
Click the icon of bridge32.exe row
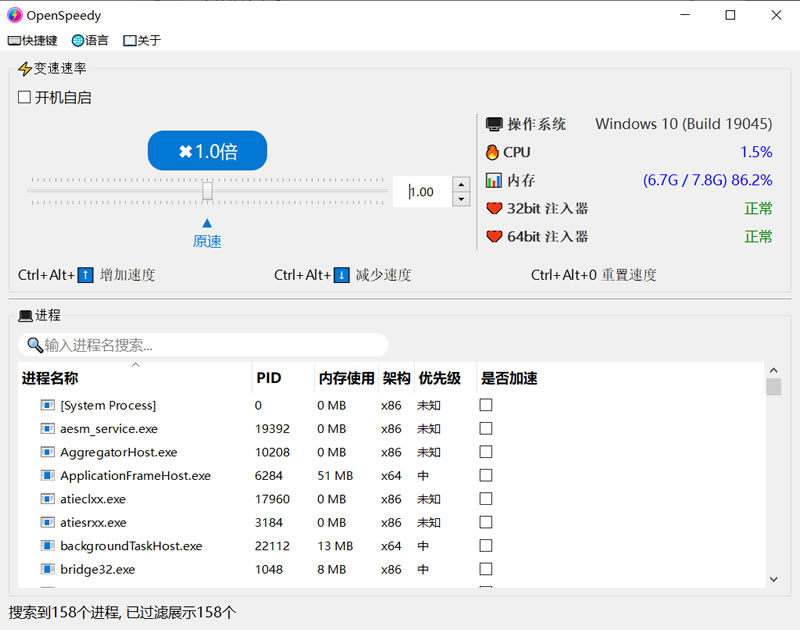(47, 569)
